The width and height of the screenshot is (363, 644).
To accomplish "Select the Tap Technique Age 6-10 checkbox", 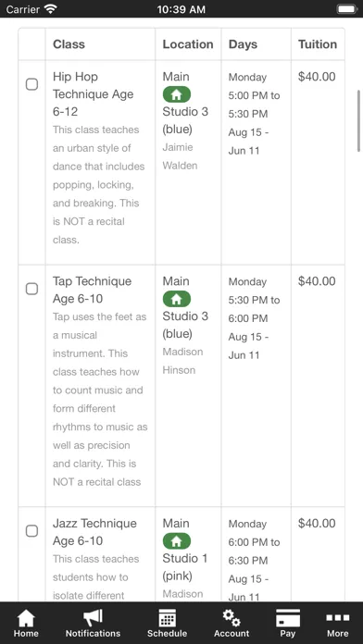I will (32, 289).
